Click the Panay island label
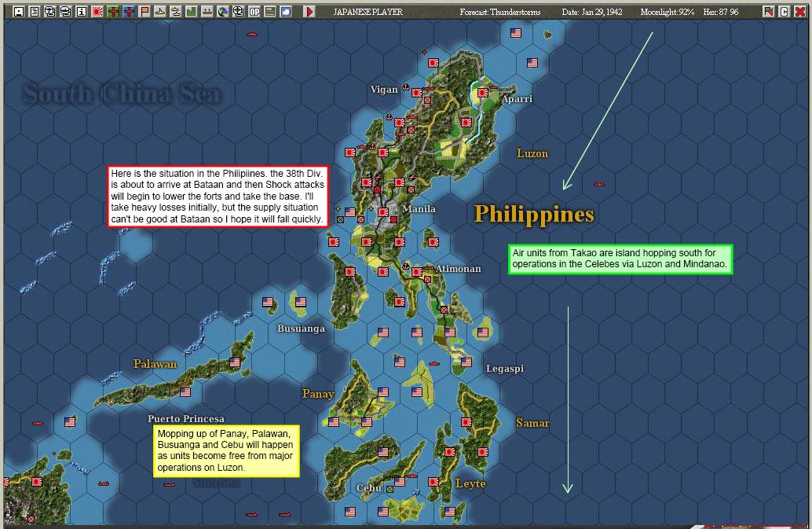This screenshot has width=812, height=529. tap(318, 394)
